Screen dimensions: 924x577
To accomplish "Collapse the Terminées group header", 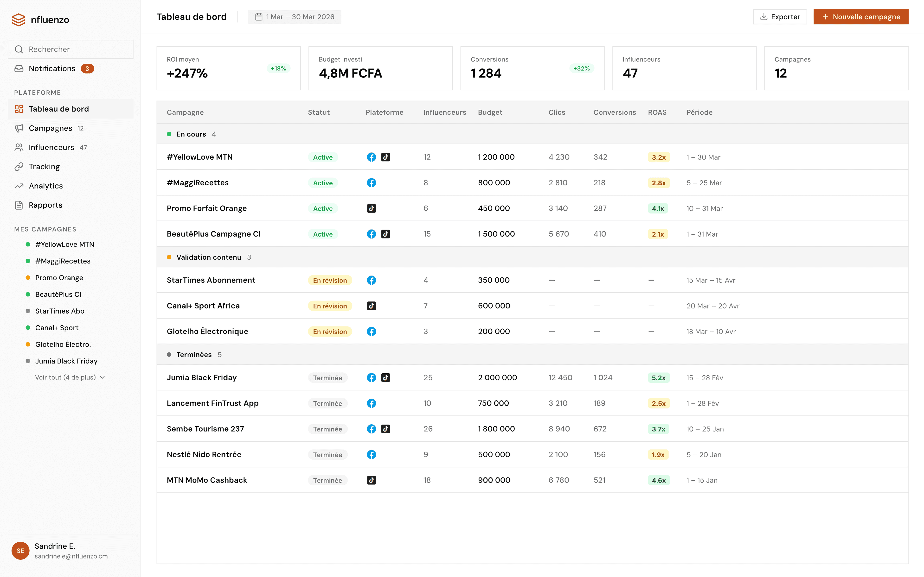I will point(193,355).
